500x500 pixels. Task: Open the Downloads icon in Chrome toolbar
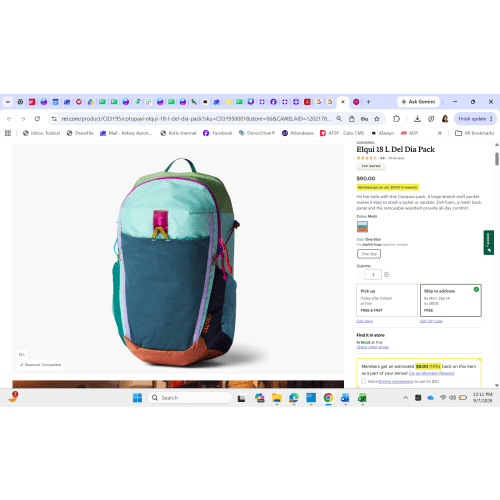pyautogui.click(x=417, y=119)
